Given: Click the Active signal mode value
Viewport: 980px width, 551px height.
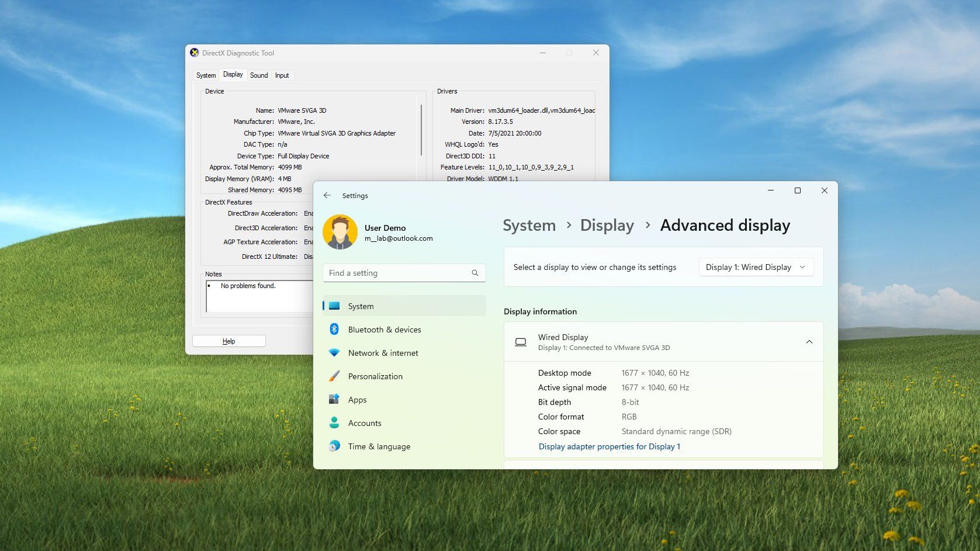Looking at the screenshot, I should (x=655, y=387).
